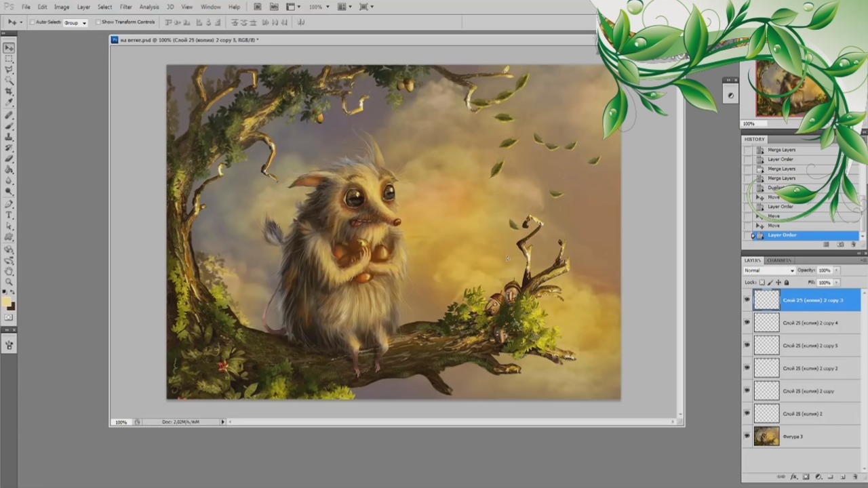Add a layer mask from the Layers panel
Viewport: 868px width, 488px height.
pos(806,477)
